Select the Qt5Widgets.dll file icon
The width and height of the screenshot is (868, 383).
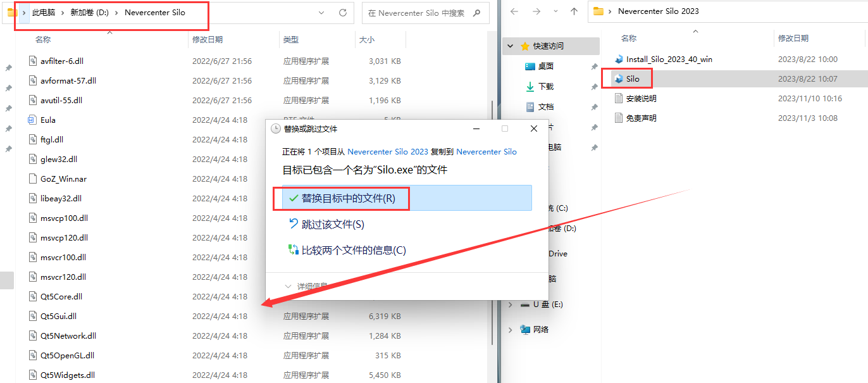[x=33, y=375]
